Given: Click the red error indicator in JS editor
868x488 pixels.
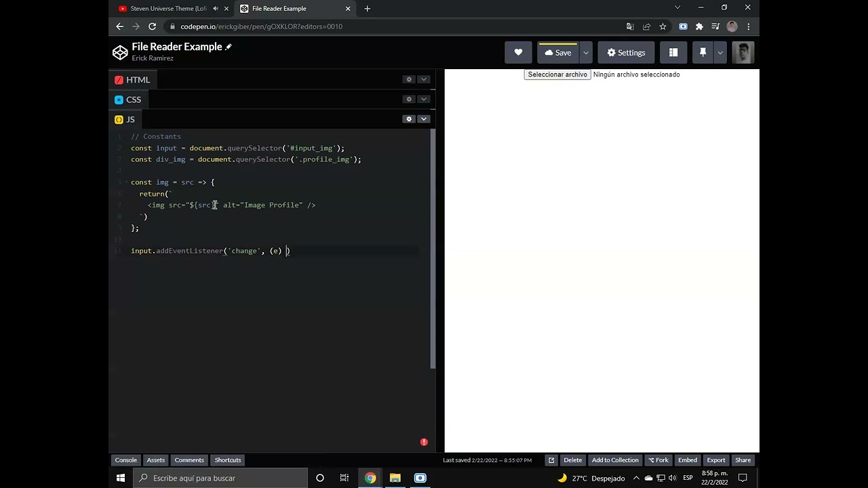Looking at the screenshot, I should 424,442.
